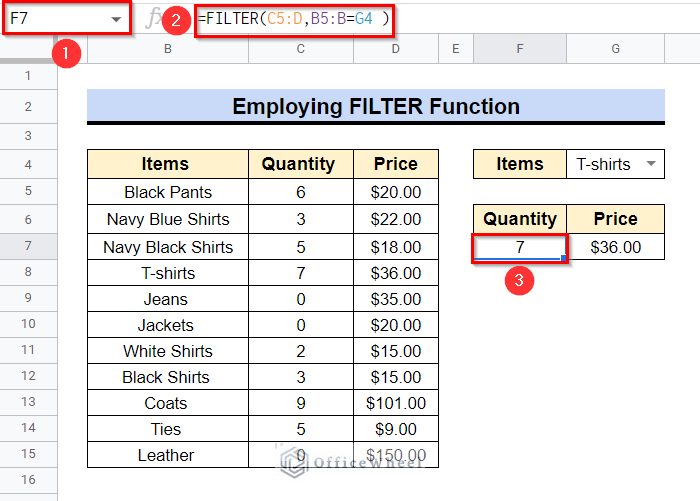Select the $36.00 result cell in G7
This screenshot has height=501, width=700.
(x=615, y=246)
